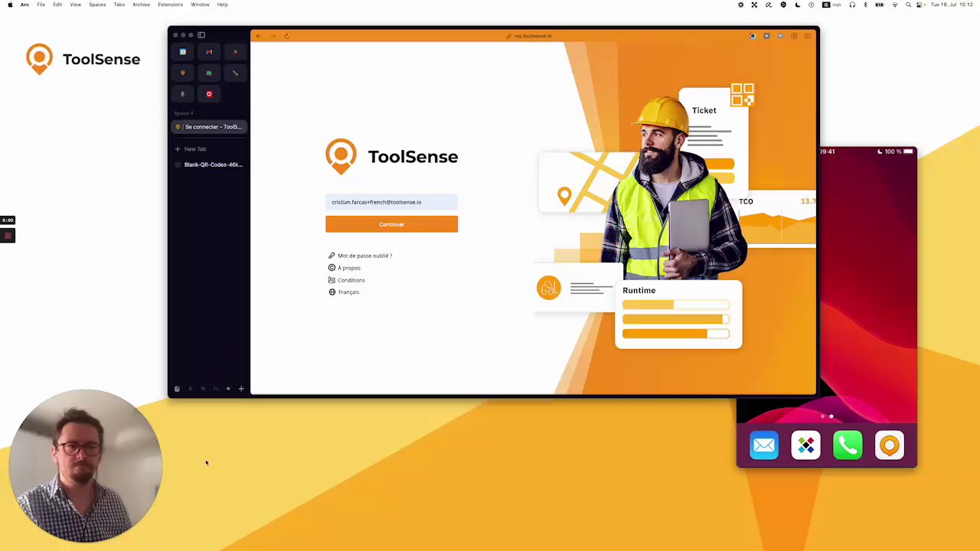Screen dimensions: 980x551
Task: Select the Se connecter - ToolSense tab
Action: click(x=209, y=127)
